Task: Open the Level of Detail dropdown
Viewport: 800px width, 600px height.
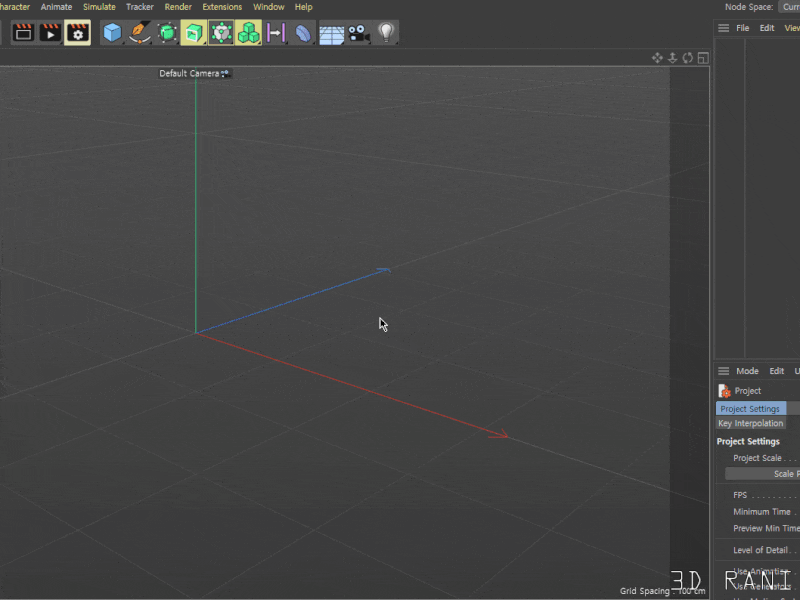Action: (x=795, y=549)
